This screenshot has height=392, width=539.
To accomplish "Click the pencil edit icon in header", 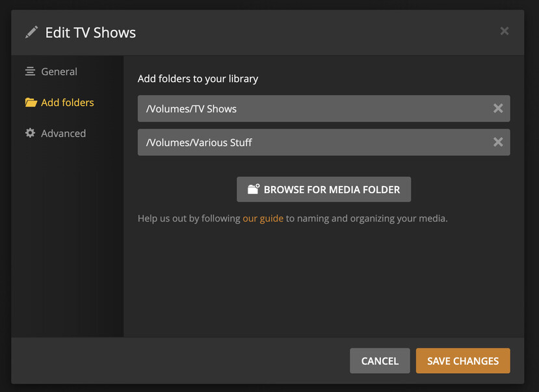I will click(x=31, y=33).
